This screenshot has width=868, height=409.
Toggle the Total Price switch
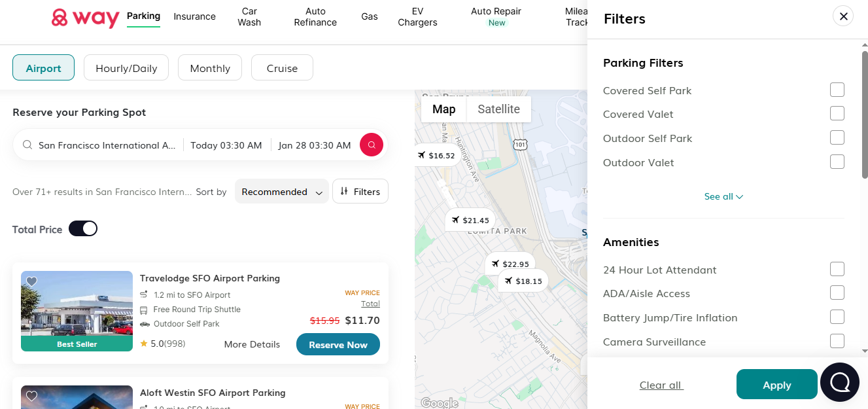[83, 228]
